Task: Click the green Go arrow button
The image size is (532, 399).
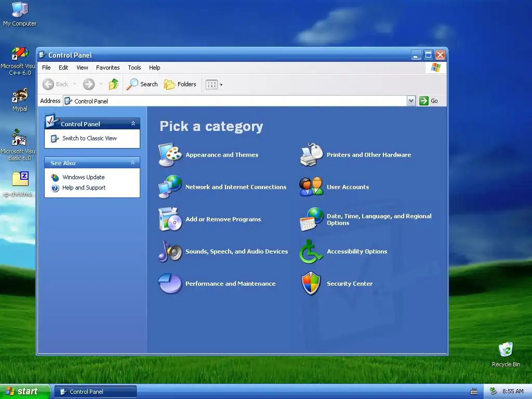Action: tap(424, 101)
